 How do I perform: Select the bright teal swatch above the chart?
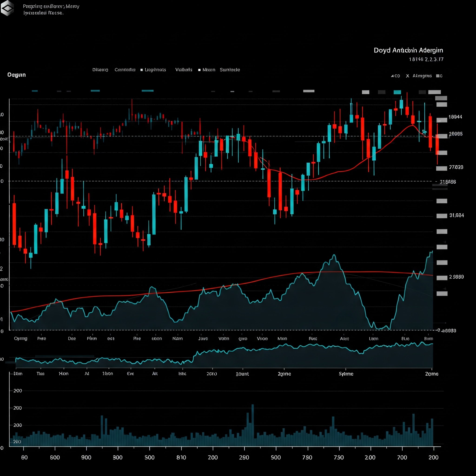pos(397,92)
